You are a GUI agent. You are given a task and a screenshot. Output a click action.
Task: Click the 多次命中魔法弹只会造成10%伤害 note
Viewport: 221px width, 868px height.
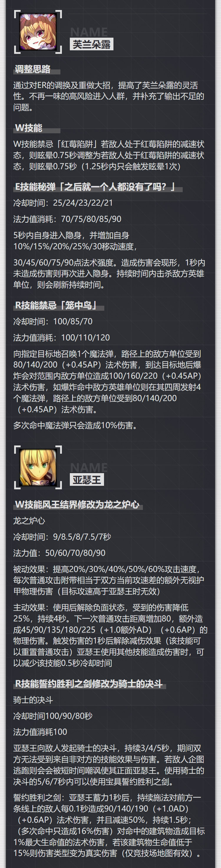pyautogui.click(x=75, y=425)
